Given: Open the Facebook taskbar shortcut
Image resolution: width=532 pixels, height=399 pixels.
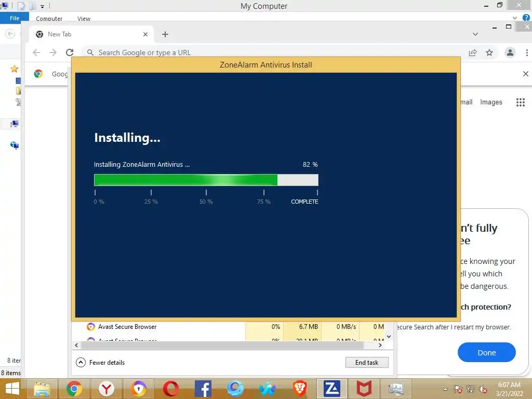Looking at the screenshot, I should [x=203, y=389].
